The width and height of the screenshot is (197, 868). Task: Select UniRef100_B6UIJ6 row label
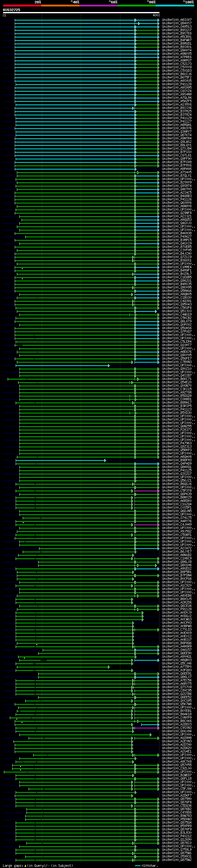pyautogui.click(x=177, y=74)
